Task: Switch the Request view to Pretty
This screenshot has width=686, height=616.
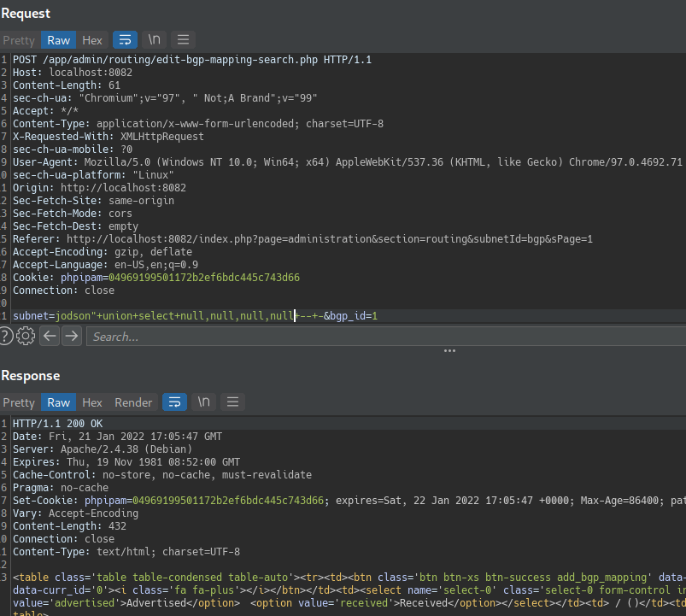Action: 19,40
